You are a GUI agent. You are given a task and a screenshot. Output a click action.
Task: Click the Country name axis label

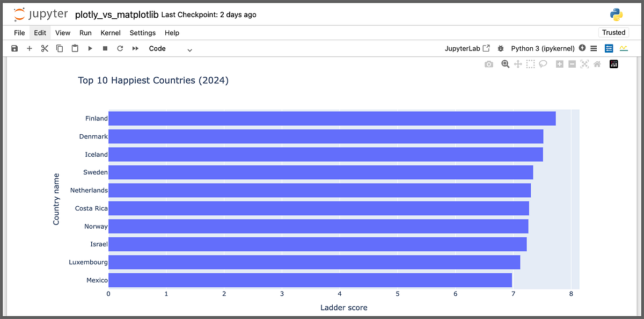(56, 199)
